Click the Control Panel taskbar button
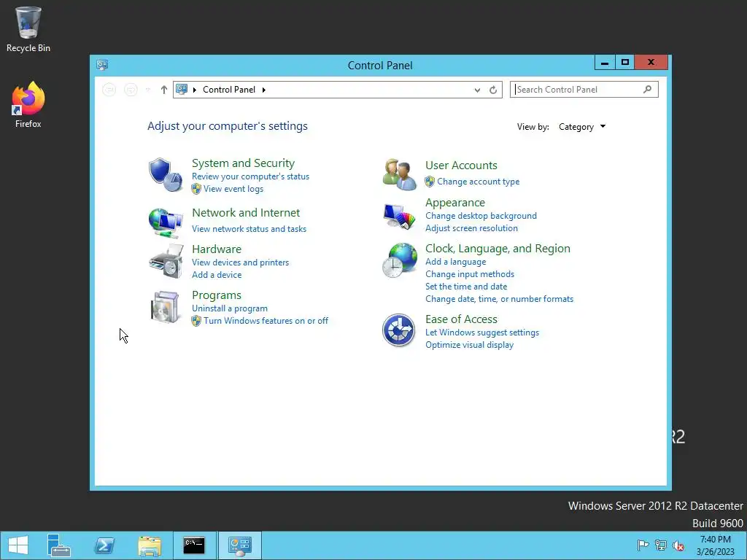Viewport: 747px width, 560px height. click(239, 545)
